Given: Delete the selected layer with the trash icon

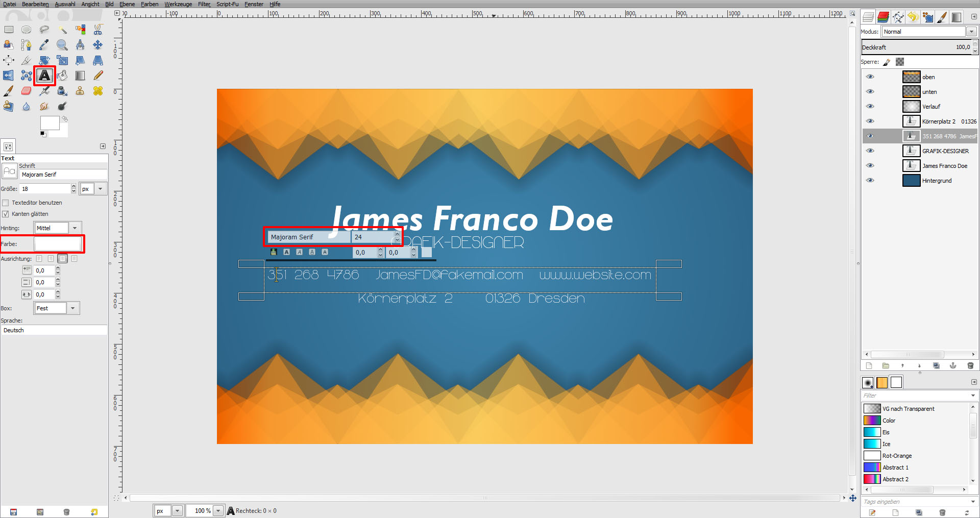Looking at the screenshot, I should pyautogui.click(x=971, y=366).
